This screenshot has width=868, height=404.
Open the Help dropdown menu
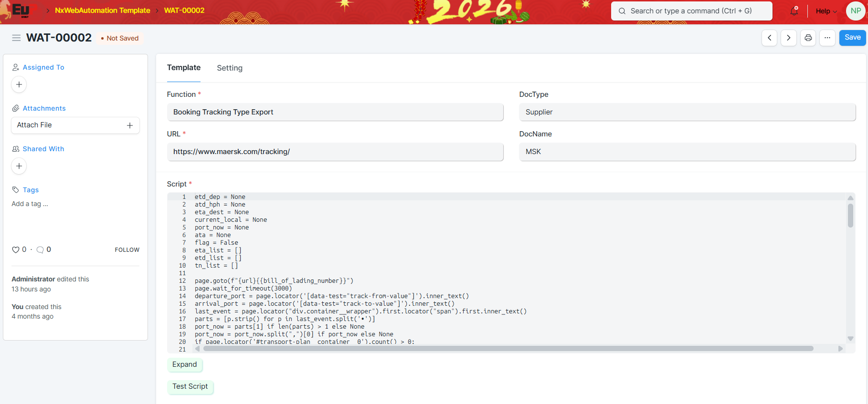[826, 11]
